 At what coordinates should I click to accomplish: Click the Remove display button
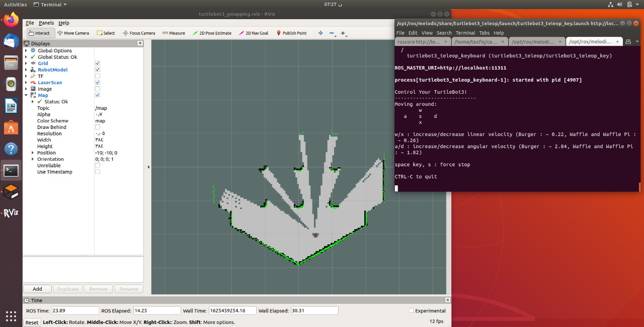(x=98, y=289)
